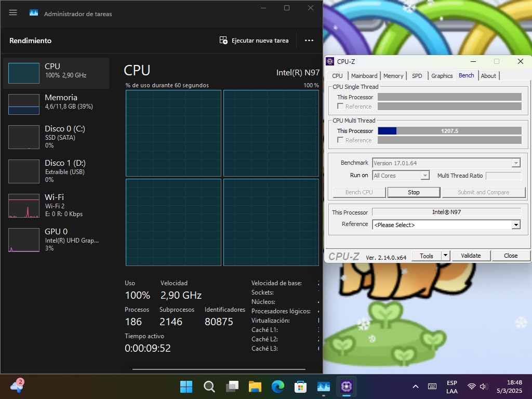The image size is (532, 399).
Task: Open the weather widget with notification badge
Action: click(17, 386)
